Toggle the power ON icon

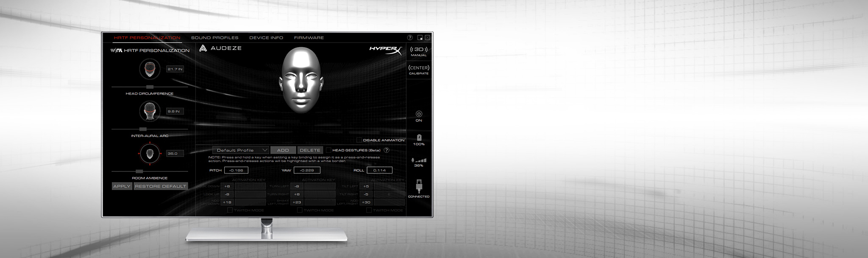click(419, 114)
